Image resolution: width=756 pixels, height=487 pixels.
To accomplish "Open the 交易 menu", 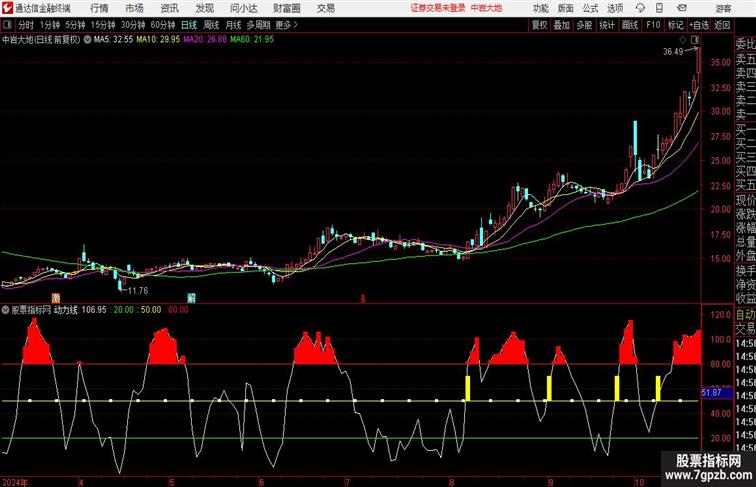I will pyautogui.click(x=326, y=8).
